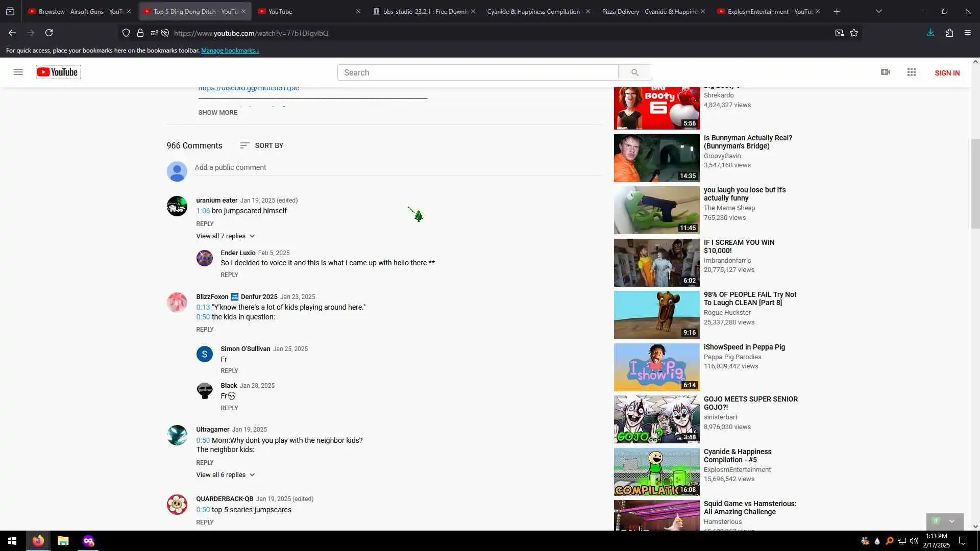
Task: Click the SIGN IN button
Action: pyautogui.click(x=947, y=73)
